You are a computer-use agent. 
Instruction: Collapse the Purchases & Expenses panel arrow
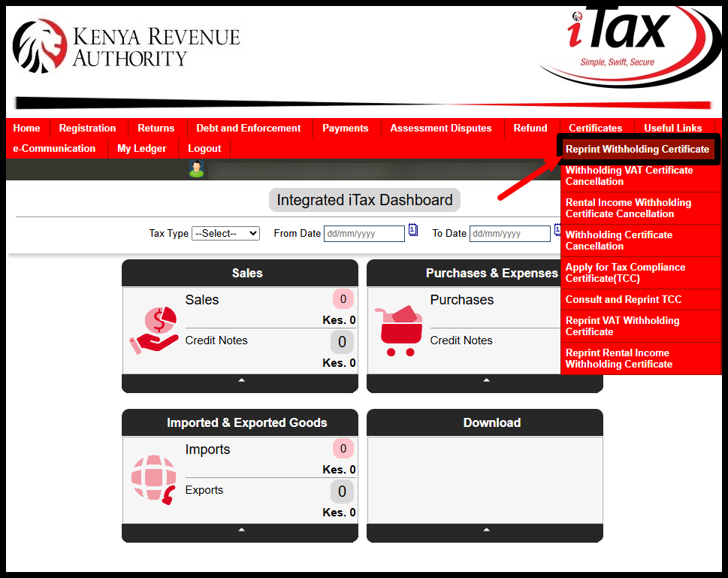[486, 380]
